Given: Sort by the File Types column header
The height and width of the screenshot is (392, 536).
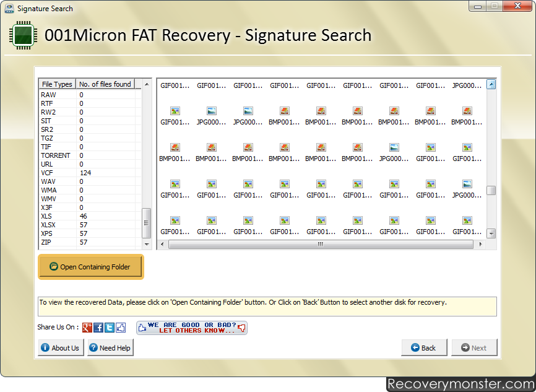Looking at the screenshot, I should [x=57, y=84].
